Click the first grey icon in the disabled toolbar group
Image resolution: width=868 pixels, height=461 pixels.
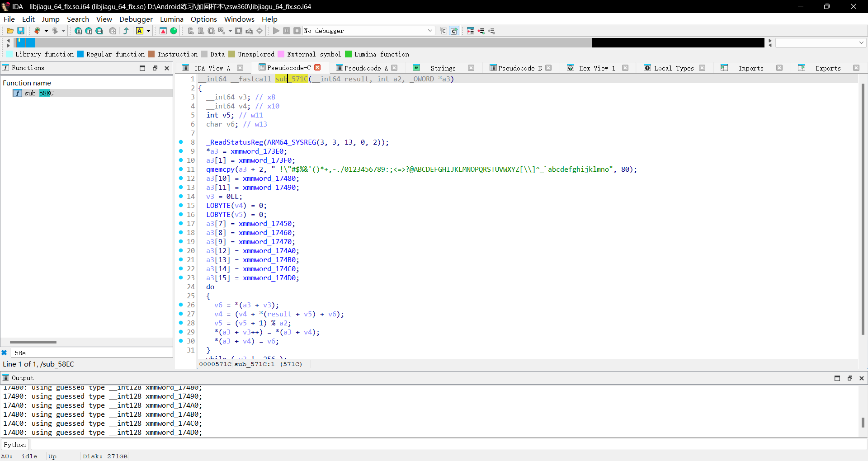(x=191, y=31)
